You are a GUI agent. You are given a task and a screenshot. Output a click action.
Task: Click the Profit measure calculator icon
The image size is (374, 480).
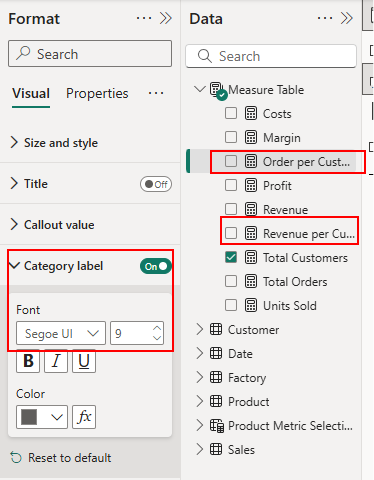pos(251,185)
